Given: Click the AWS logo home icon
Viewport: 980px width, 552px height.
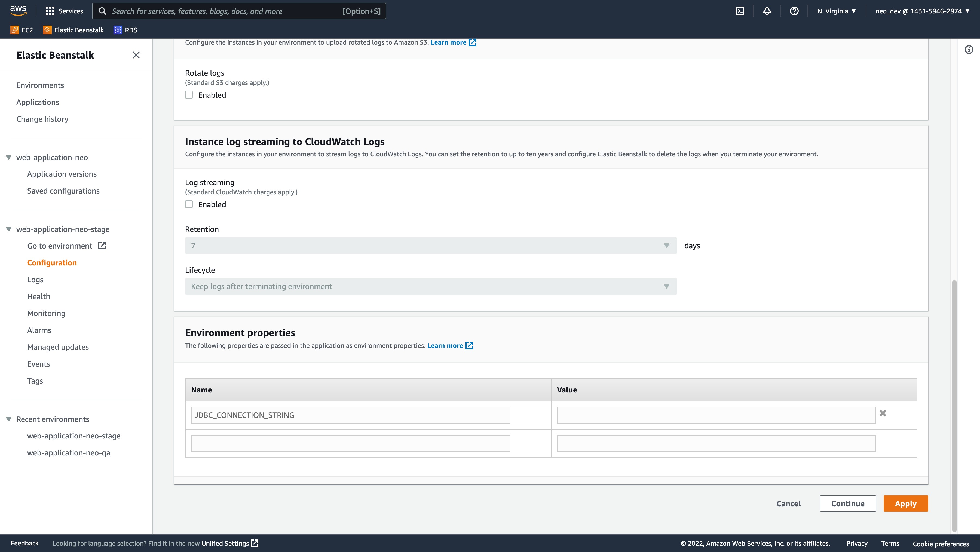Looking at the screenshot, I should 18,11.
